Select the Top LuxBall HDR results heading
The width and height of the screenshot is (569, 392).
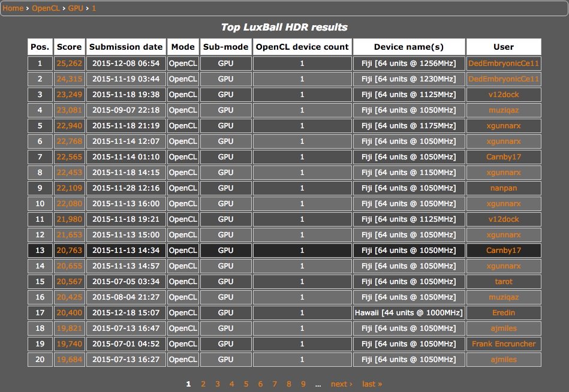point(284,27)
